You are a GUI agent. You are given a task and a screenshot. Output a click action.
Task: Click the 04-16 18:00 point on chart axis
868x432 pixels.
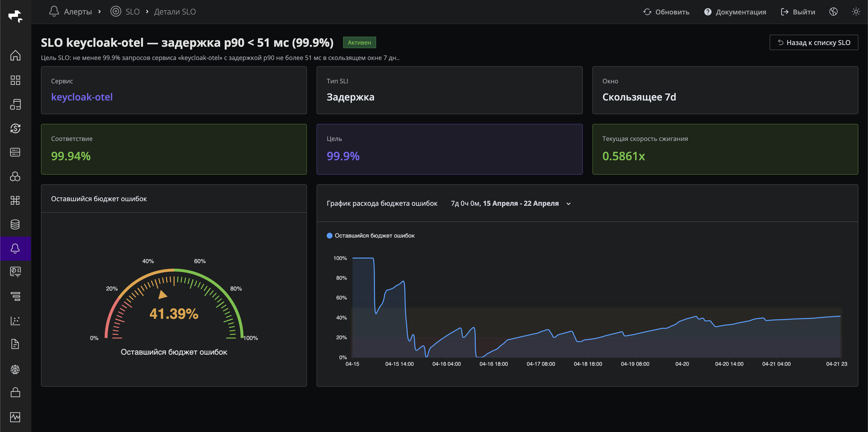[493, 364]
